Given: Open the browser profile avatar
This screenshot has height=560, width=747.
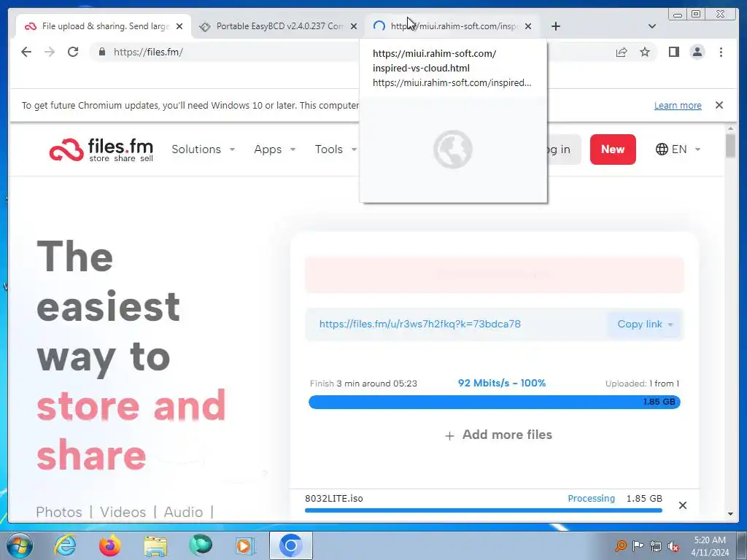Looking at the screenshot, I should tap(697, 52).
